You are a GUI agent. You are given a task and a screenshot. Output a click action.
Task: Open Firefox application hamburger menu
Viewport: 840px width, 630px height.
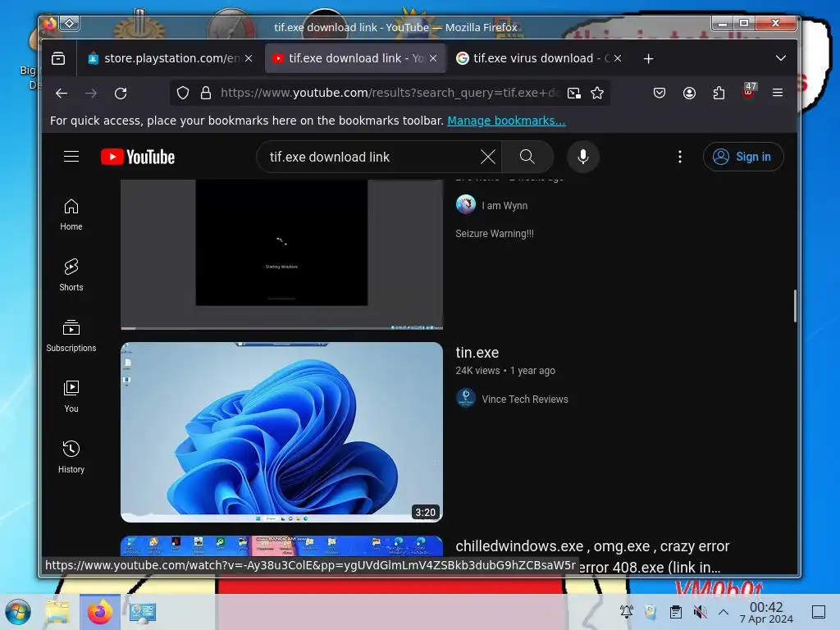pos(778,94)
